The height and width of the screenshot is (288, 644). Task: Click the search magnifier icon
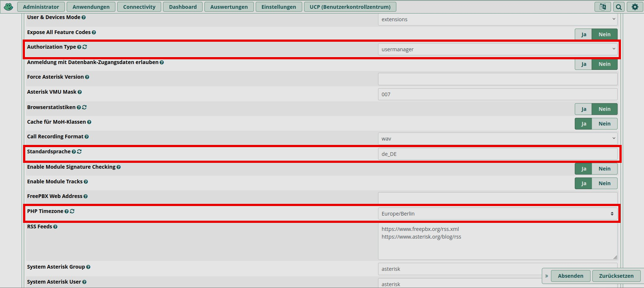tap(619, 7)
